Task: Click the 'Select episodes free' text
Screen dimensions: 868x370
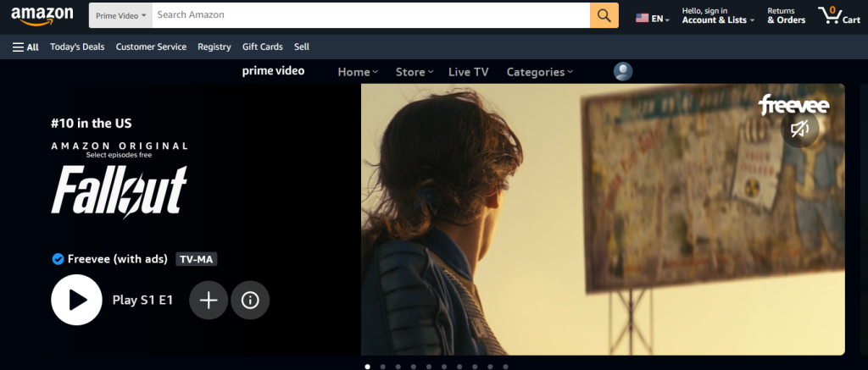Action: (119, 156)
